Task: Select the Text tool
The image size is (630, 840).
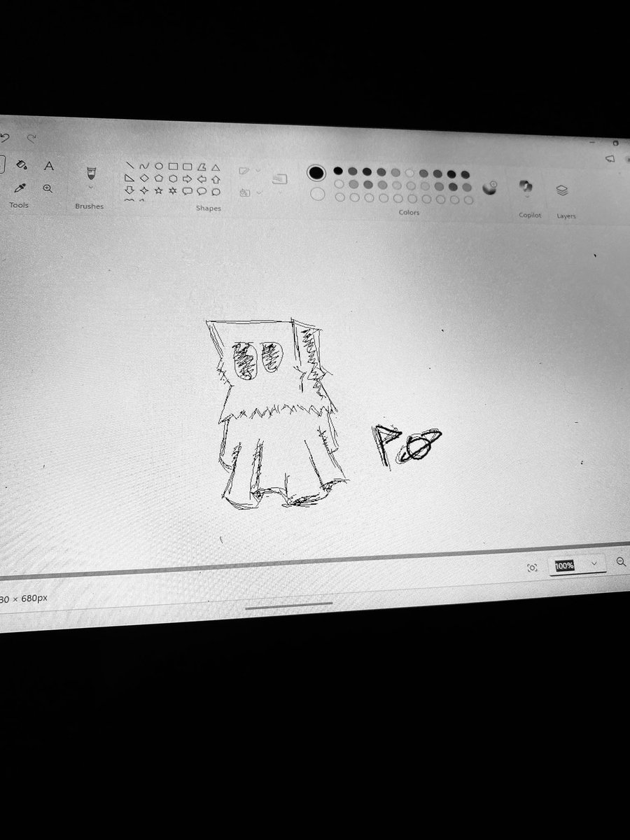Action: (48, 166)
